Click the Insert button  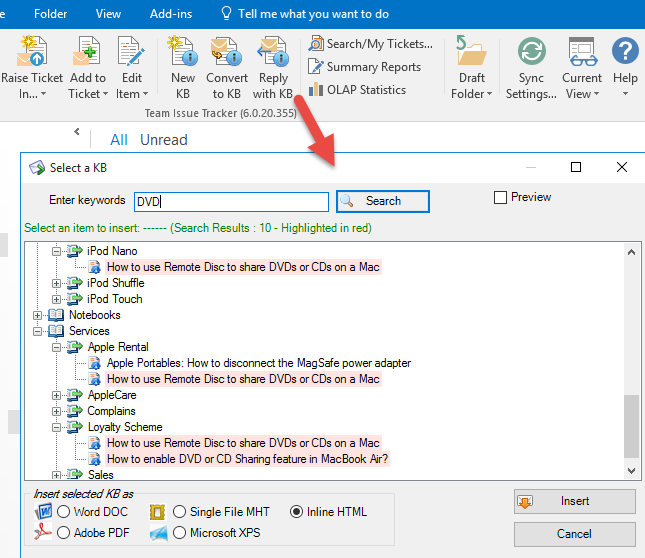(x=575, y=501)
